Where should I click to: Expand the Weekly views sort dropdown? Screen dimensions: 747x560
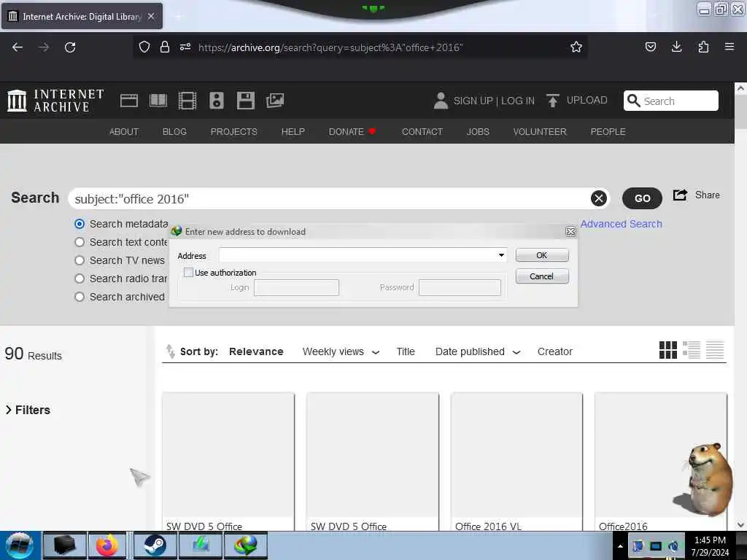376,352
